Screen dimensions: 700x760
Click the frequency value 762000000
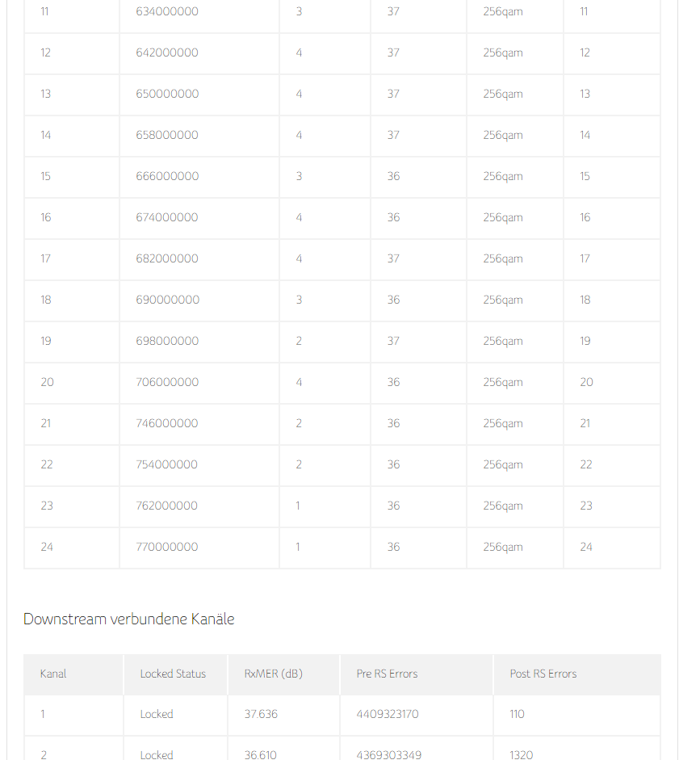(x=167, y=506)
